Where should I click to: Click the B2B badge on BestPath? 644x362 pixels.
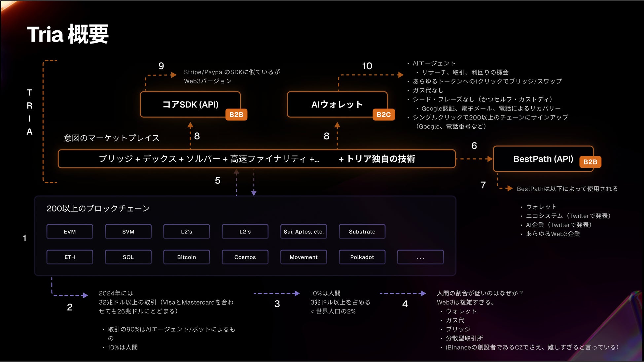point(590,162)
